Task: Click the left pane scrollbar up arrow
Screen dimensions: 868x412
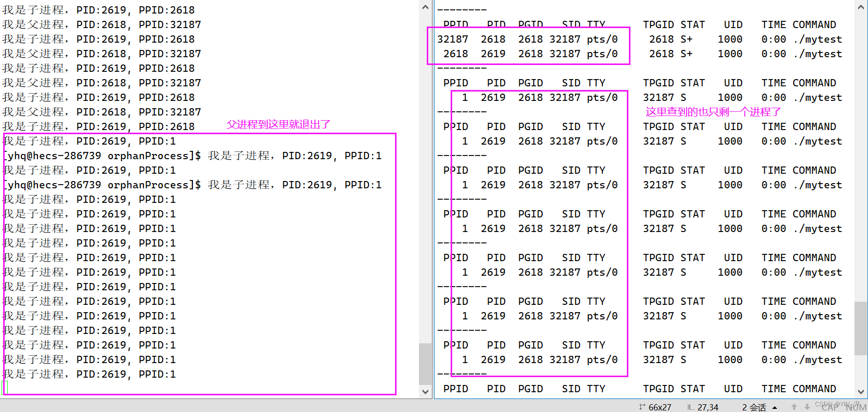Action: coord(425,7)
